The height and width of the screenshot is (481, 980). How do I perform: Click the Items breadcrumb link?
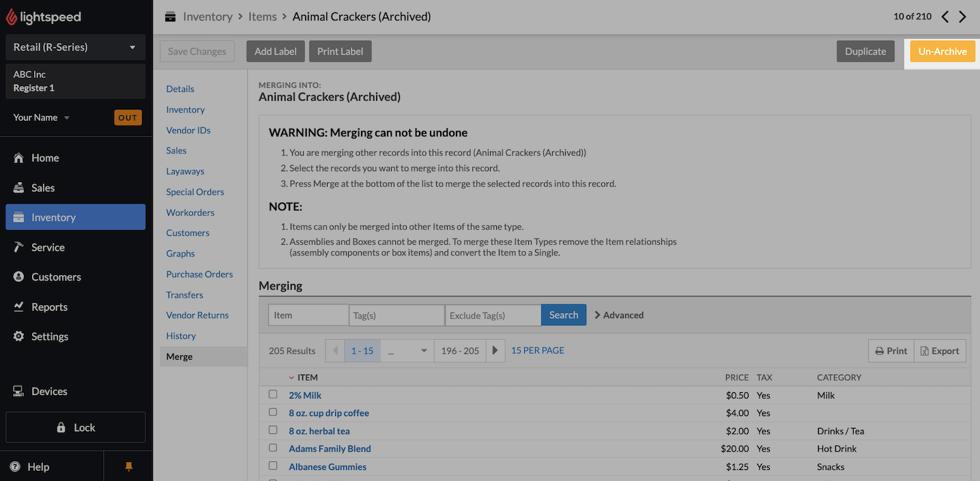tap(263, 16)
